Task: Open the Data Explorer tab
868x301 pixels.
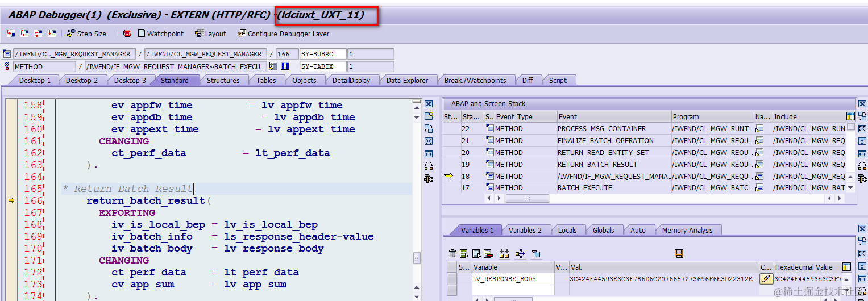Action: [407, 80]
